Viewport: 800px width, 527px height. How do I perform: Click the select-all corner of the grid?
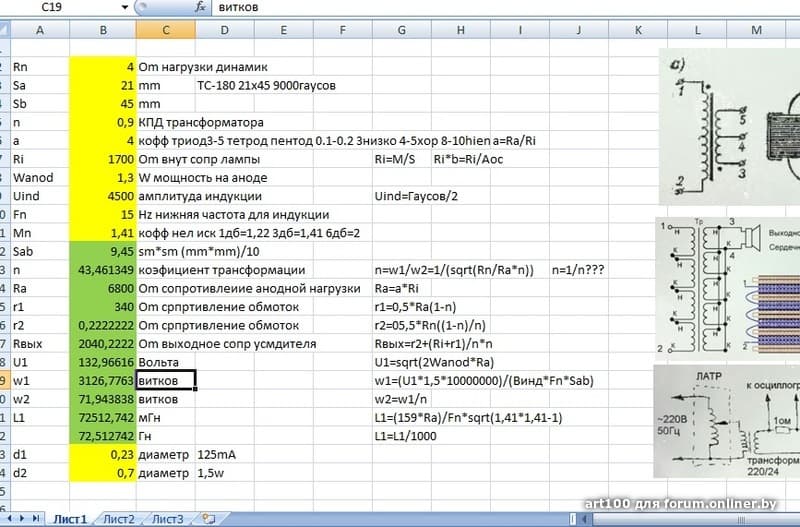click(x=4, y=30)
